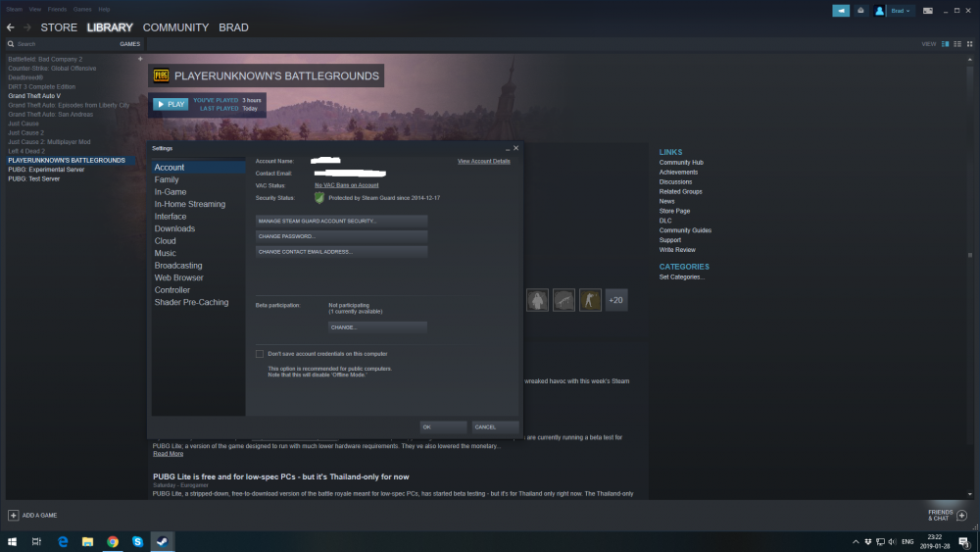
Task: Switch to Big Picture mode icon
Action: pyautogui.click(x=928, y=11)
